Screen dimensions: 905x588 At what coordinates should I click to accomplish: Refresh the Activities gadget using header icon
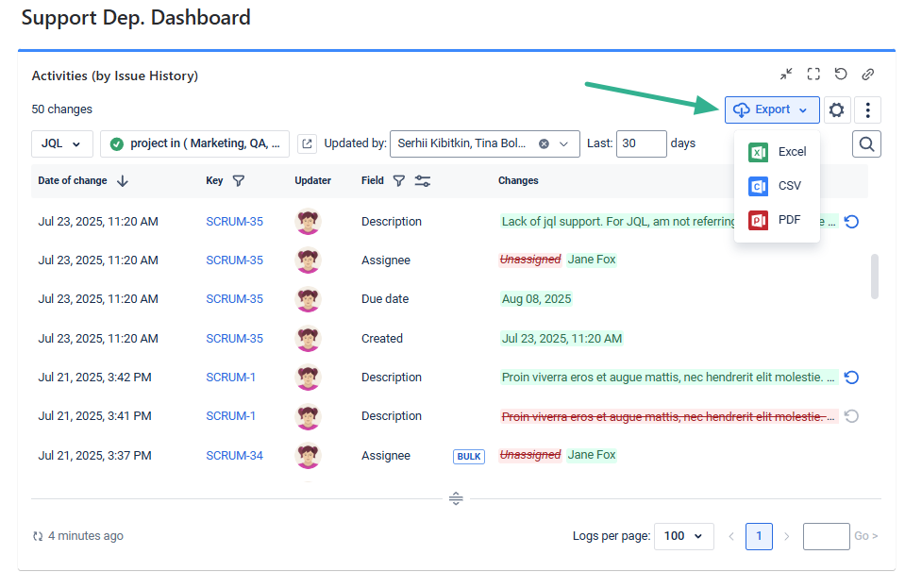[x=841, y=75]
